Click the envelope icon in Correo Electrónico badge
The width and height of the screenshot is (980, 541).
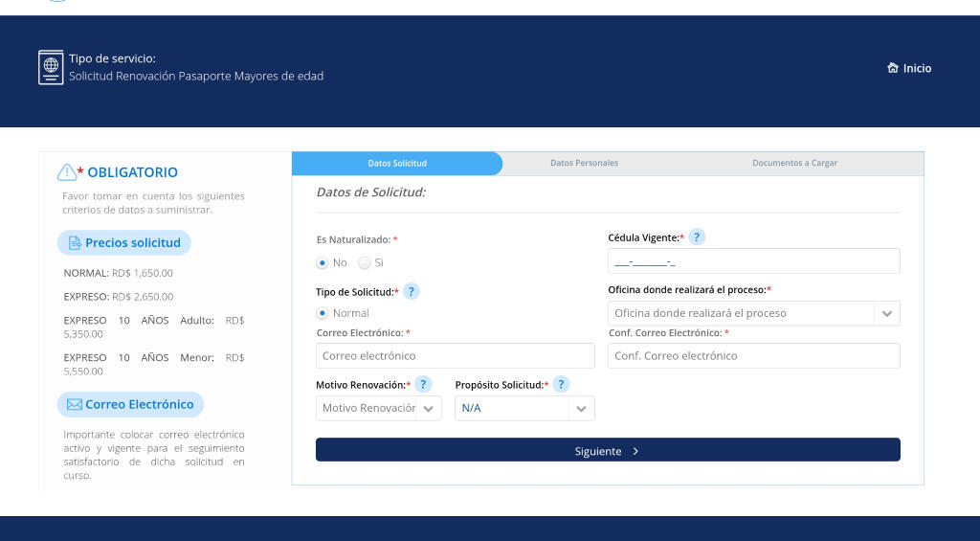75,405
